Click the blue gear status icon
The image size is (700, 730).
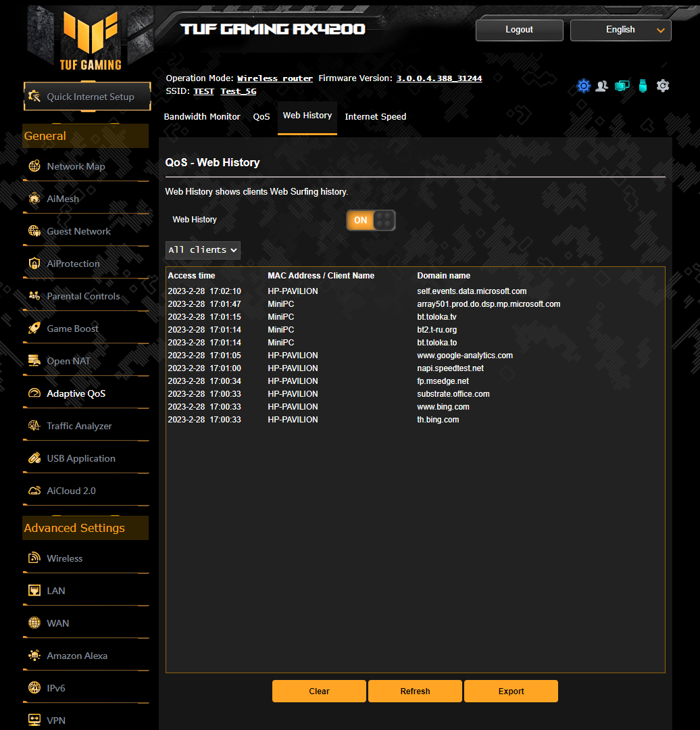click(583, 86)
